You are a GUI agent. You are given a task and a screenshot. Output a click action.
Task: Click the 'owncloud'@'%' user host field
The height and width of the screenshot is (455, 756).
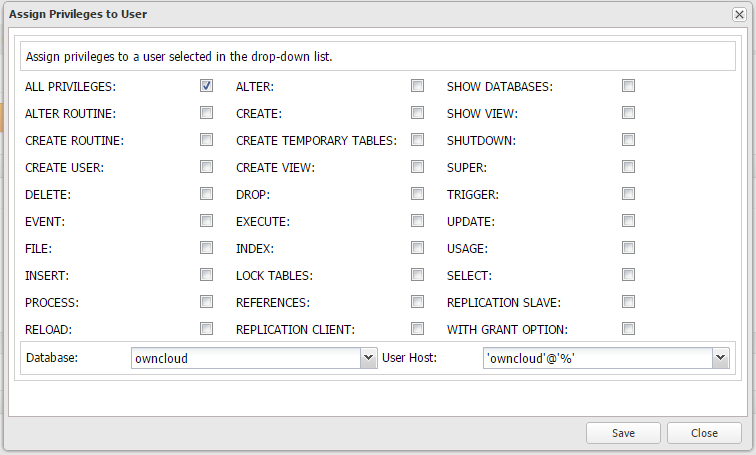click(x=596, y=358)
